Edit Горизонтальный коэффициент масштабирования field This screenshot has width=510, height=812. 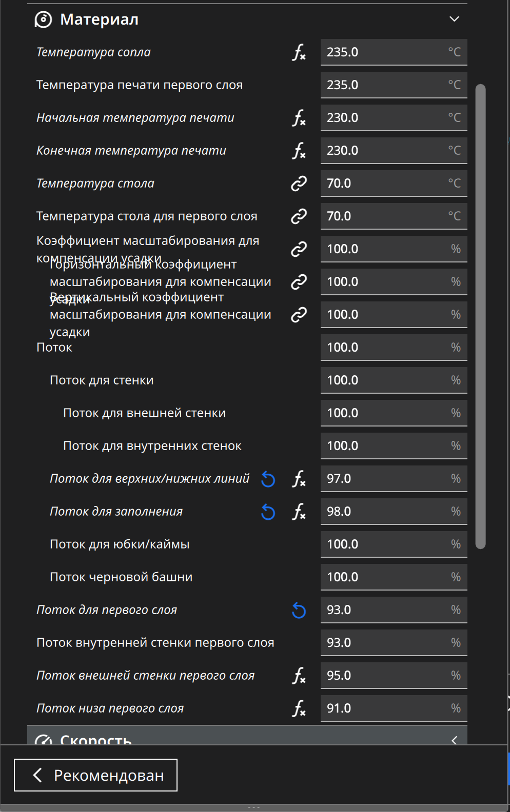coord(394,282)
